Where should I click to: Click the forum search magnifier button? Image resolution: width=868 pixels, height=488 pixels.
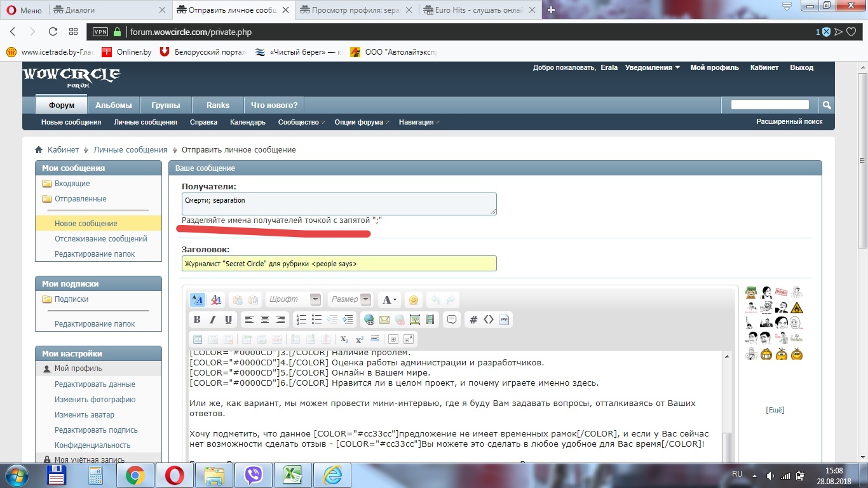(826, 105)
